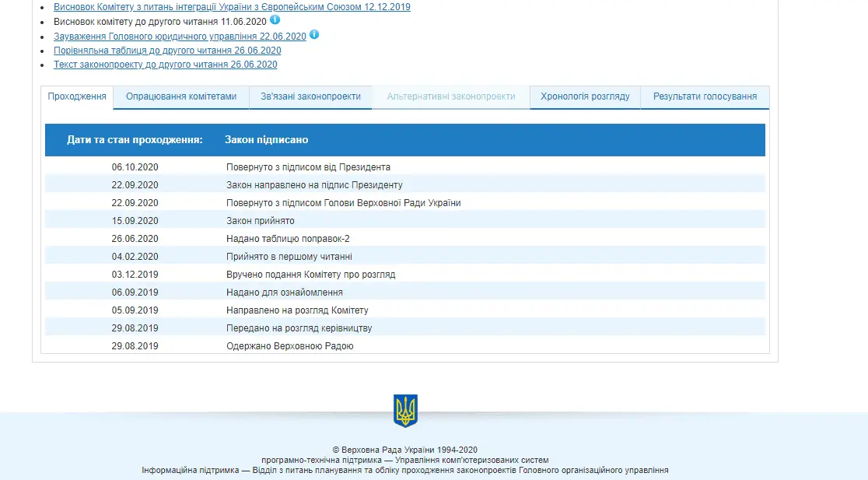868x480 pixels.
Task: Switch to Хронологія розгляду tab
Action: (x=585, y=97)
